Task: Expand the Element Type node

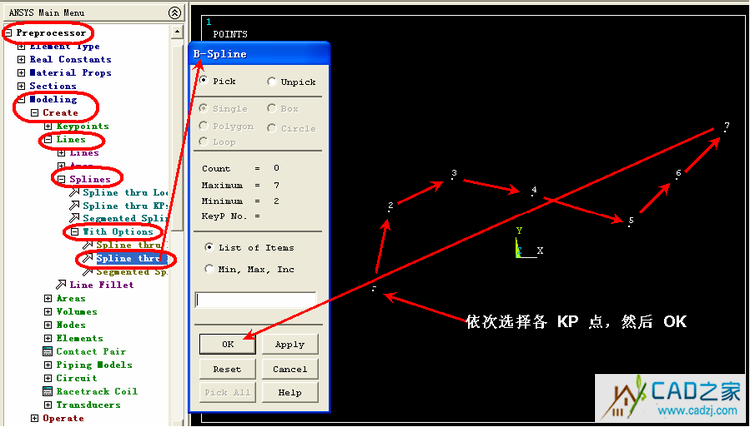Action: pyautogui.click(x=21, y=46)
